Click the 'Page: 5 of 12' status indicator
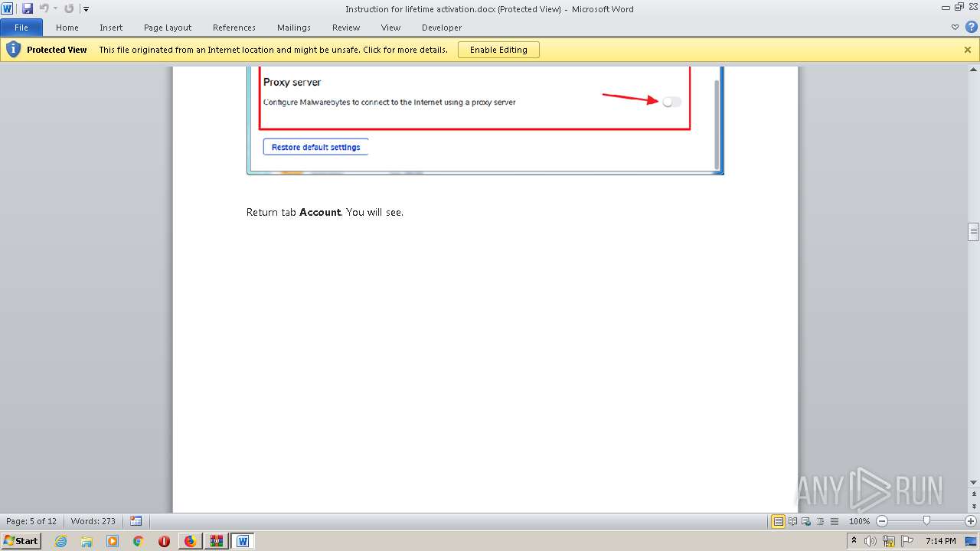The image size is (980, 551). (31, 521)
